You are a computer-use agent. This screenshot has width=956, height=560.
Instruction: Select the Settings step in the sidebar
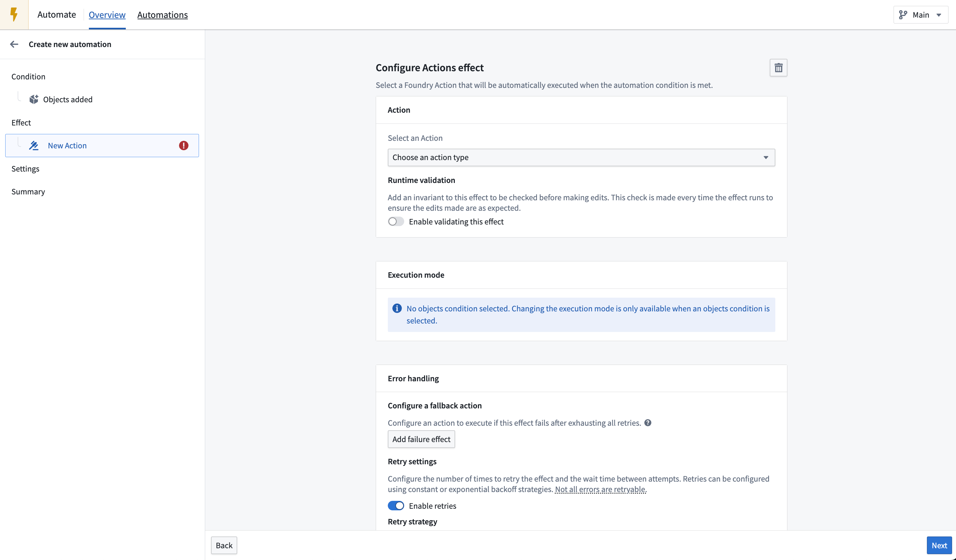[x=25, y=169]
